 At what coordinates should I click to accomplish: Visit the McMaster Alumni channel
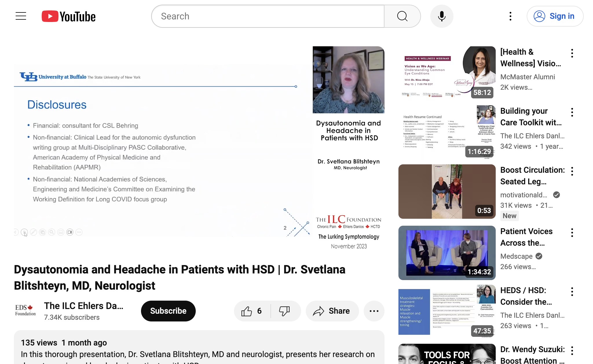tap(528, 77)
